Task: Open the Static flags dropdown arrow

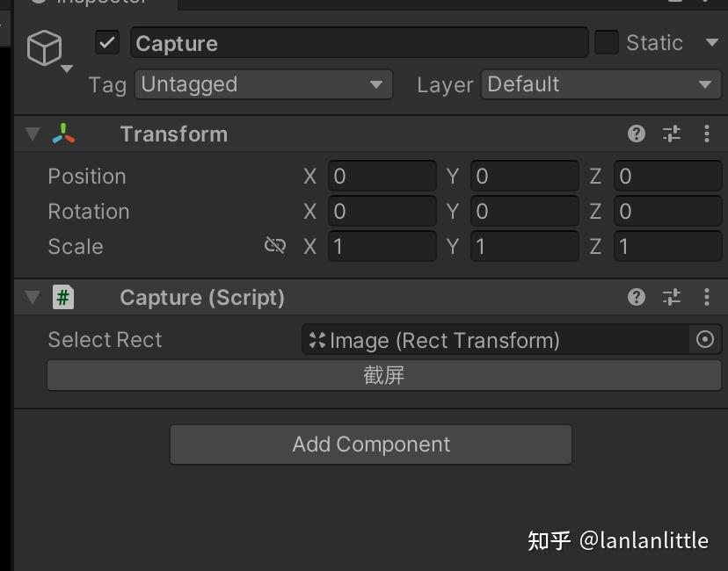Action: pyautogui.click(x=712, y=43)
